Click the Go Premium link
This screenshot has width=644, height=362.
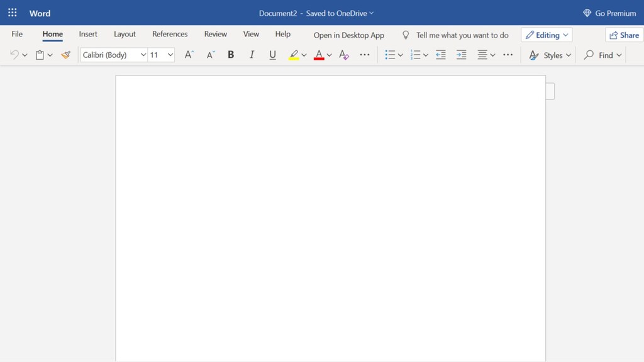pyautogui.click(x=615, y=13)
